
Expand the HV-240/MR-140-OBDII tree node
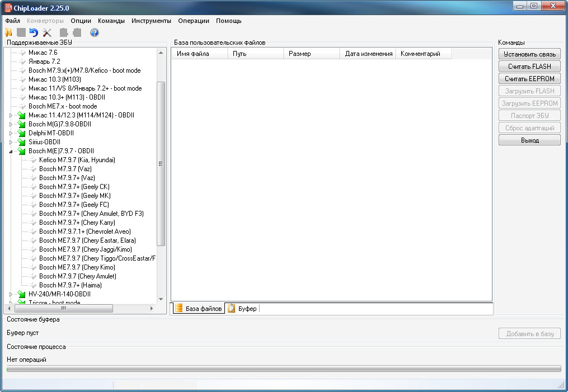[x=11, y=294]
